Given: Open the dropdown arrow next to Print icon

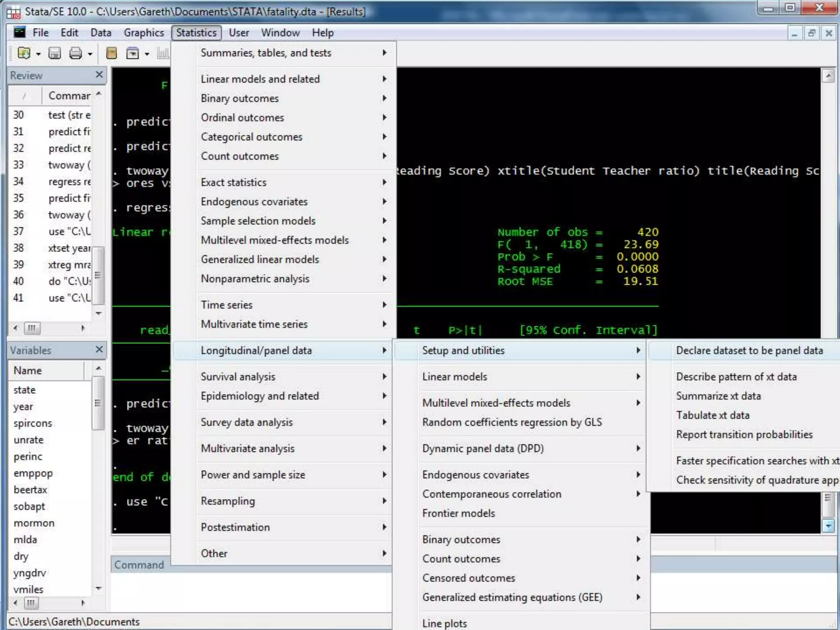Looking at the screenshot, I should coord(90,54).
